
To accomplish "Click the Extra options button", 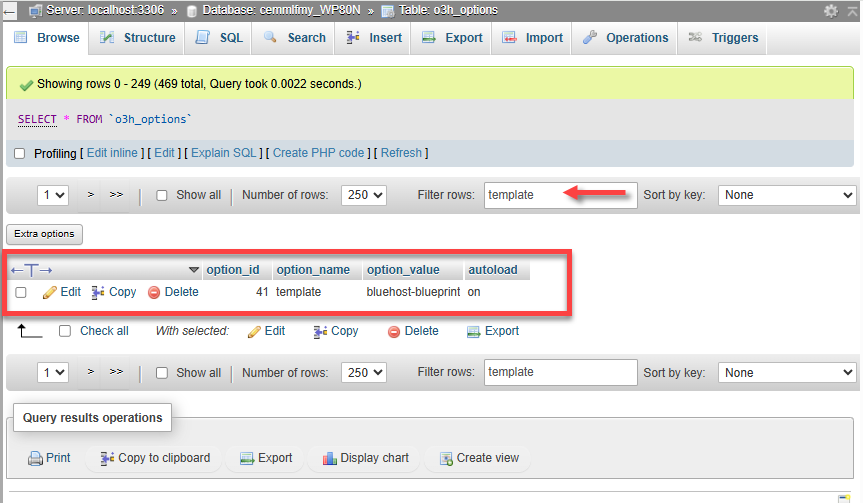I will coord(45,234).
